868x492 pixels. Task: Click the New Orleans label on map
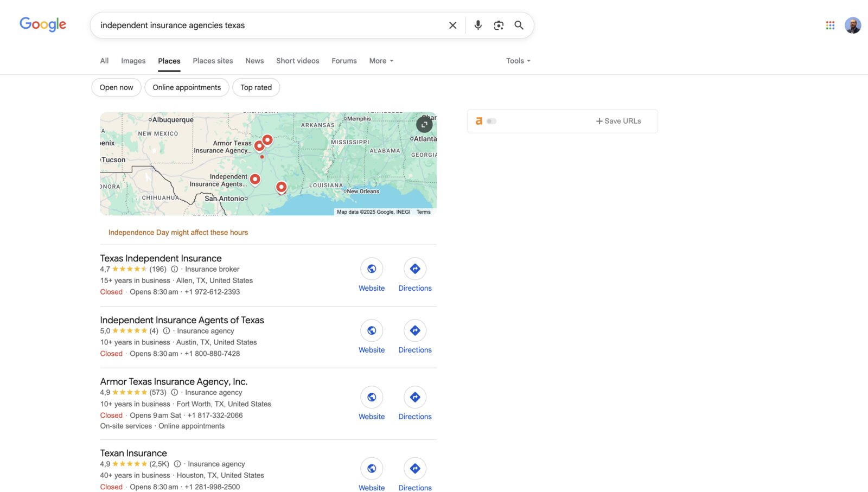coord(362,191)
